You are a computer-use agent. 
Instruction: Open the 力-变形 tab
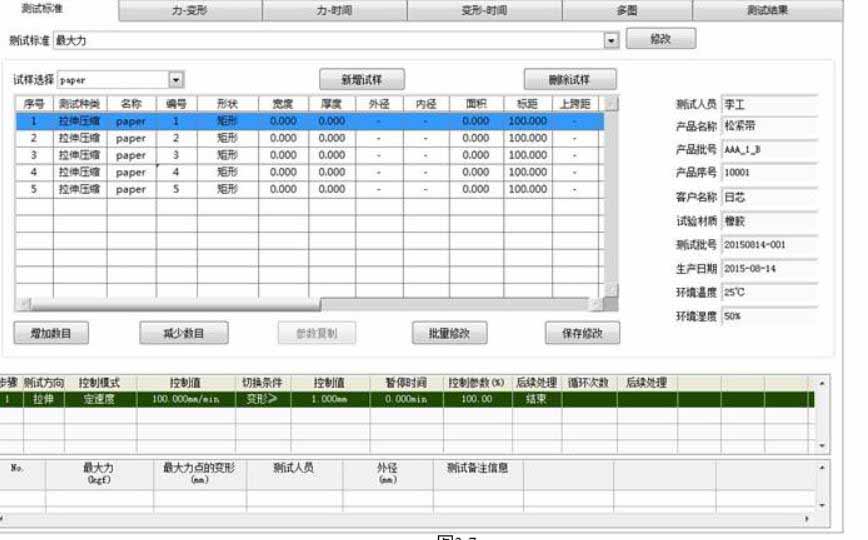pos(190,11)
